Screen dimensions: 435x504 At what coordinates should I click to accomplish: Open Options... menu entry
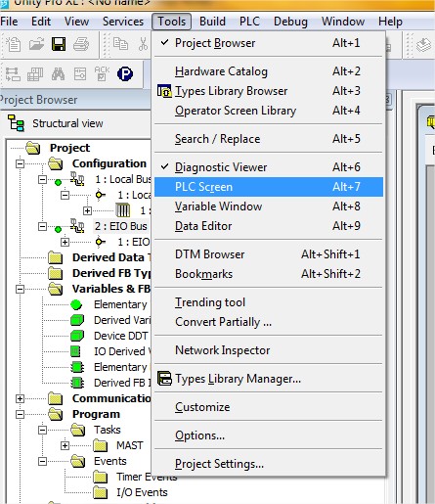269,435
